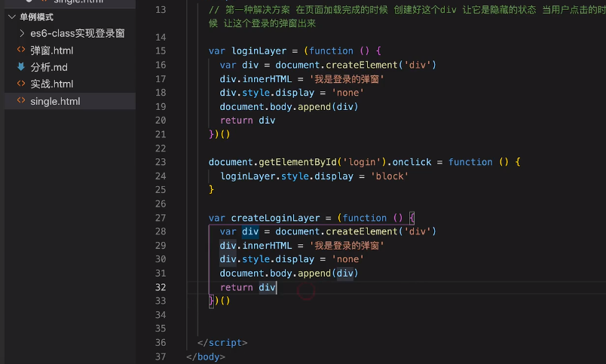
Task: Click createElement on line 16
Action: click(x=362, y=65)
